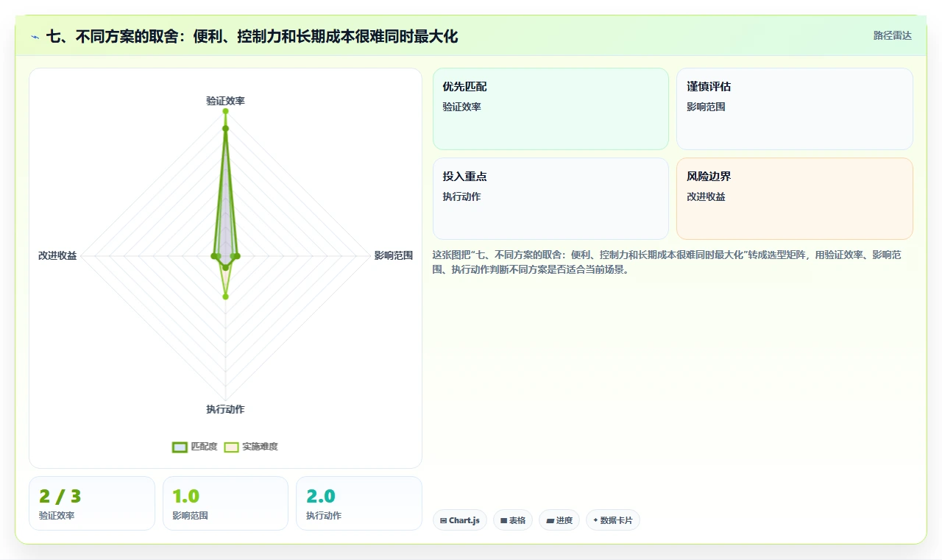The height and width of the screenshot is (560, 942).
Task: Select the 进度 tag
Action: pyautogui.click(x=559, y=520)
